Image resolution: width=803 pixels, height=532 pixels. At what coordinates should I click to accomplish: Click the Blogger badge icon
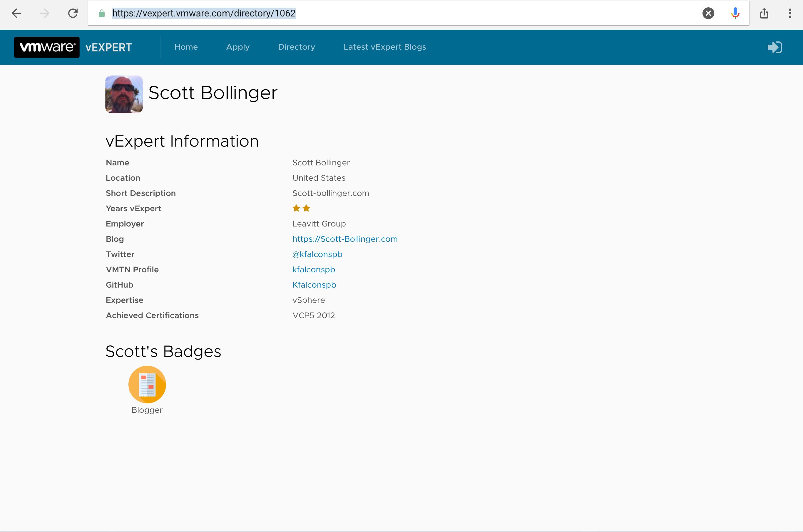coord(147,385)
